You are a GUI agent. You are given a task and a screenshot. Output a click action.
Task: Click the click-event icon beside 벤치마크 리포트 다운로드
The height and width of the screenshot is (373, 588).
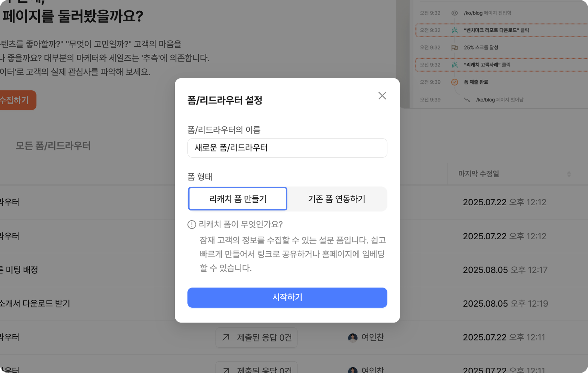pyautogui.click(x=454, y=31)
